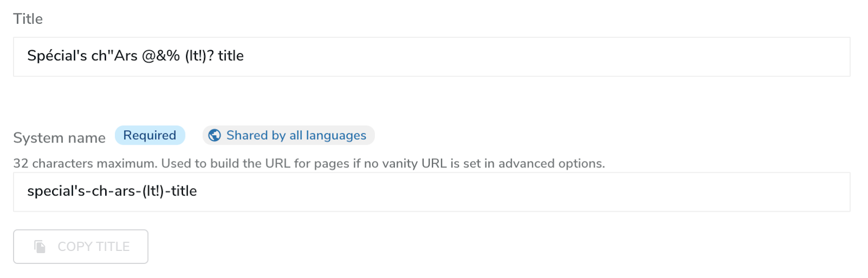Place cursor on "(It!)?" in the Title field
Image resolution: width=868 pixels, height=278 pixels.
pyautogui.click(x=200, y=56)
